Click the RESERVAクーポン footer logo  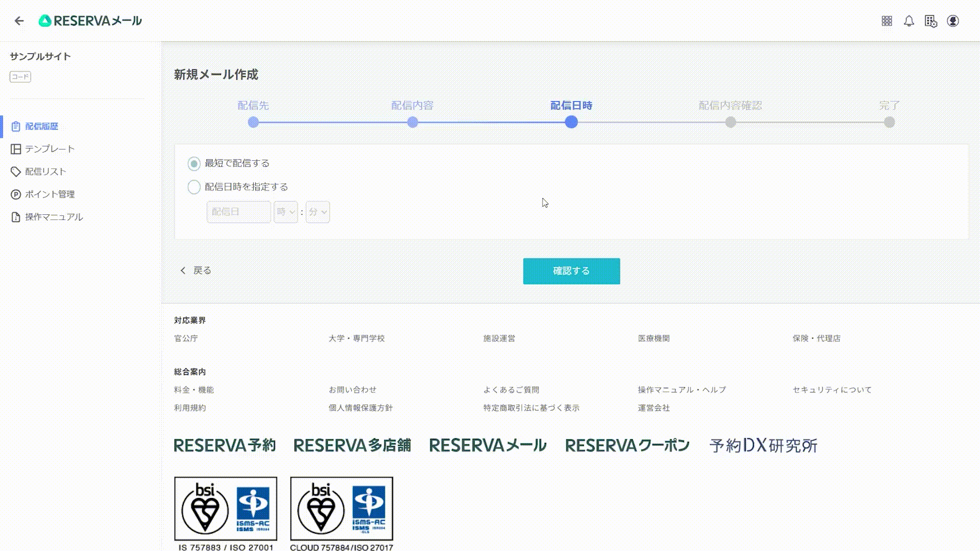coord(627,445)
